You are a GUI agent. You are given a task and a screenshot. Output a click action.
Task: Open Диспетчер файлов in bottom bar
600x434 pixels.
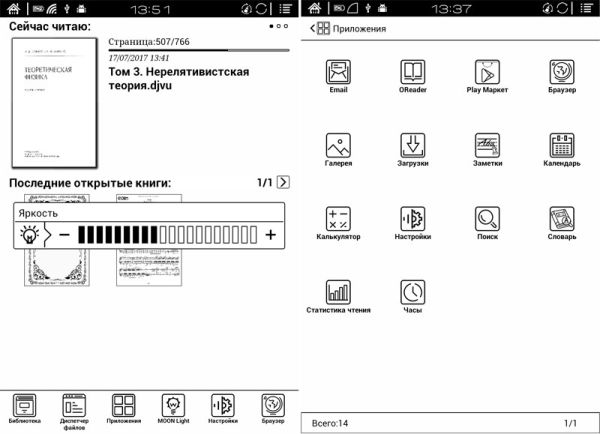point(75,406)
